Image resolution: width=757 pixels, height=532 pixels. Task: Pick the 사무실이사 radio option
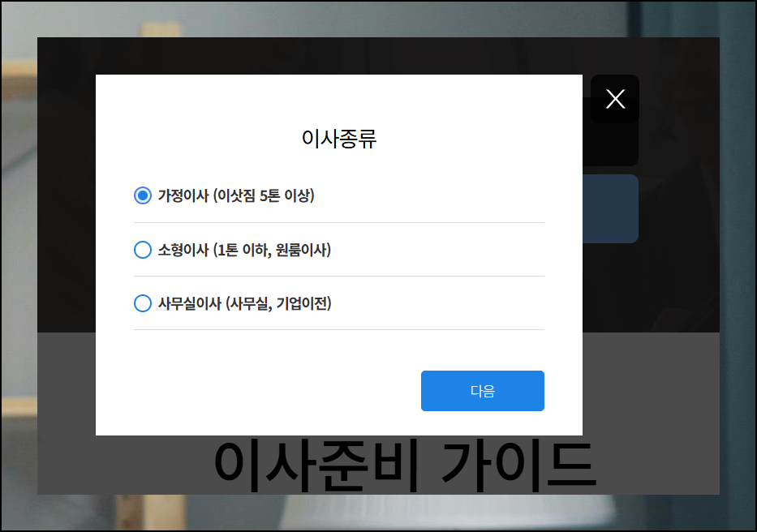click(143, 303)
